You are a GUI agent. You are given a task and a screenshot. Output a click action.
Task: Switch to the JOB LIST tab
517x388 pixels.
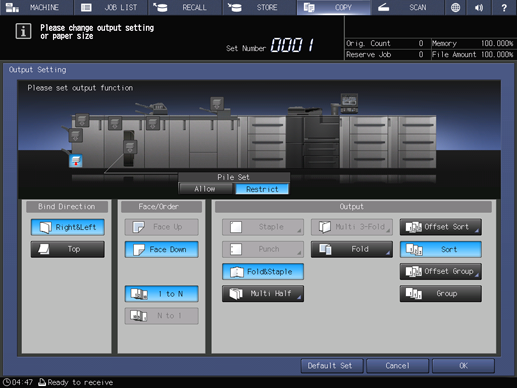coord(110,7)
